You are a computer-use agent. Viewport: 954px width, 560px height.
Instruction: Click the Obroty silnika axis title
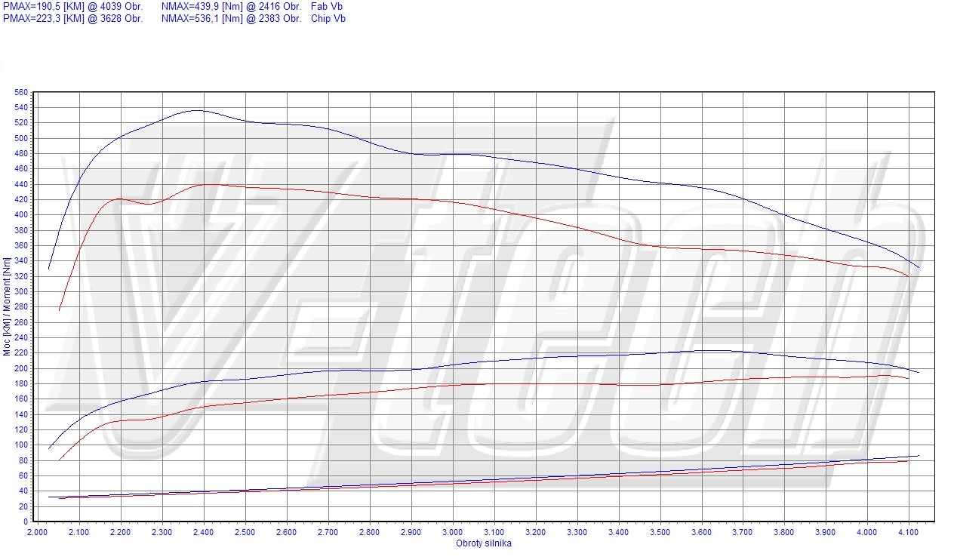pyautogui.click(x=483, y=543)
